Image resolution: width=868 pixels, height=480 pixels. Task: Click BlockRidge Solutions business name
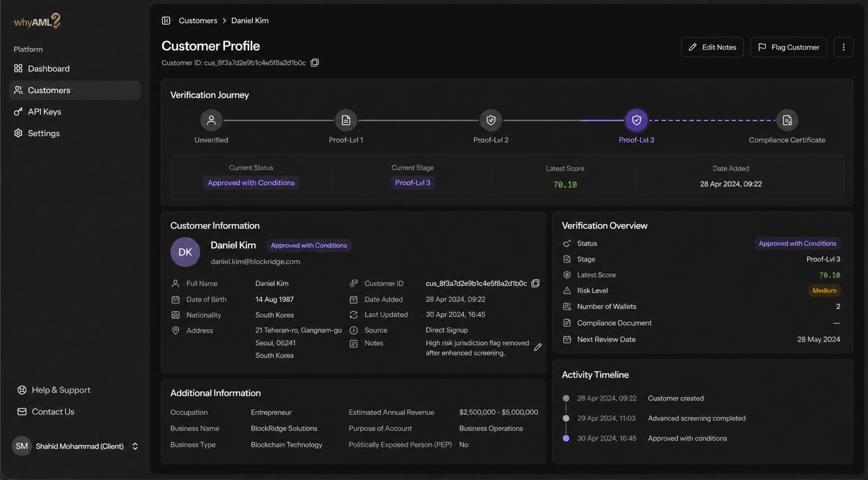click(x=284, y=429)
